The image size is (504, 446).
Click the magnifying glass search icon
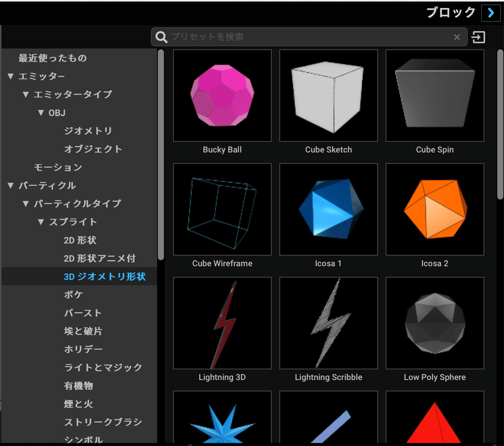161,37
